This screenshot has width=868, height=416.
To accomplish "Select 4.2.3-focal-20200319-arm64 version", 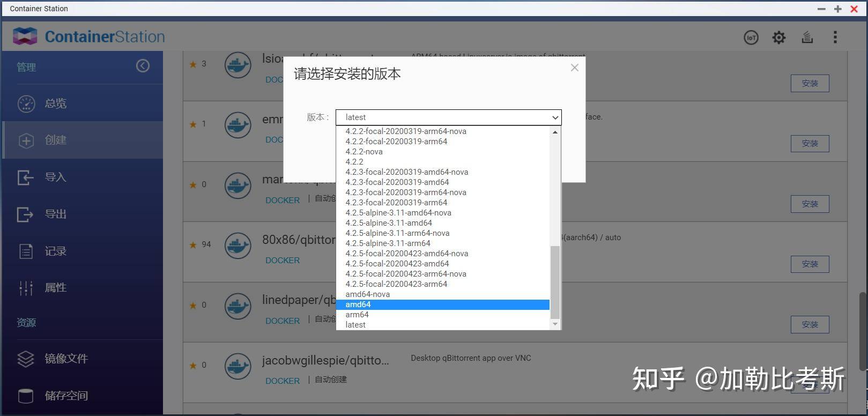I will (443, 203).
